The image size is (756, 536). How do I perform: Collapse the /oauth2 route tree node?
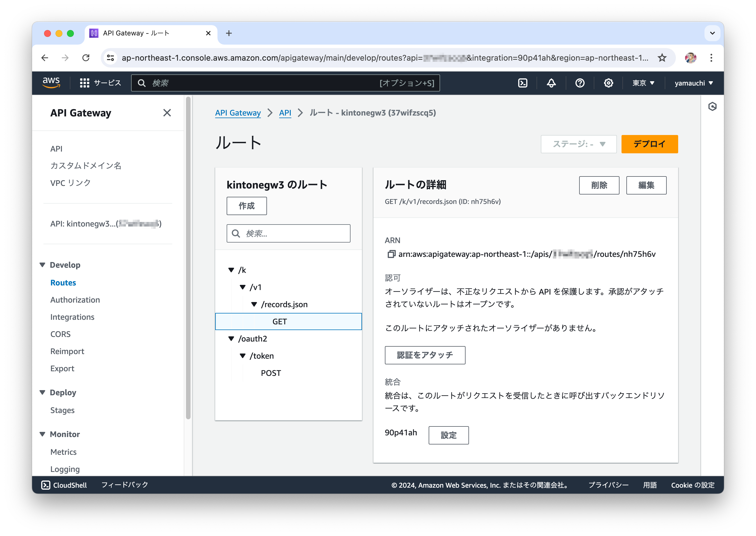(231, 339)
